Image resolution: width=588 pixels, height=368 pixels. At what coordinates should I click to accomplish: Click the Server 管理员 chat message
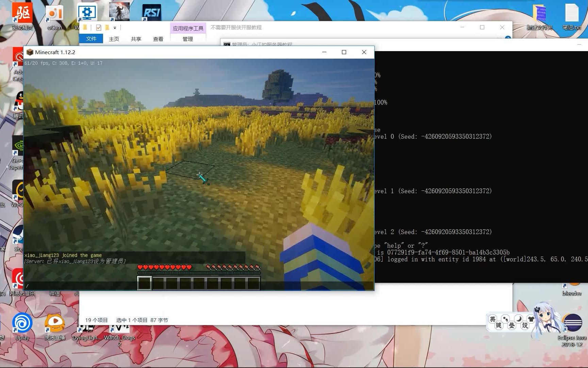click(x=75, y=261)
